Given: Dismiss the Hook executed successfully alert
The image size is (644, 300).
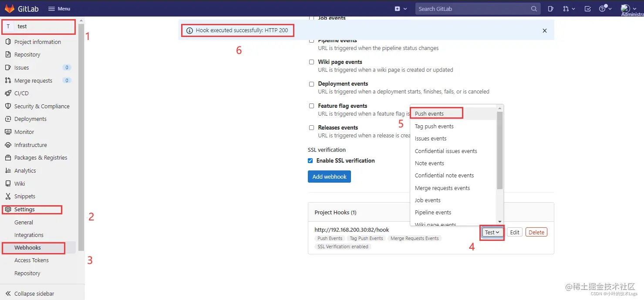Looking at the screenshot, I should [x=545, y=31].
